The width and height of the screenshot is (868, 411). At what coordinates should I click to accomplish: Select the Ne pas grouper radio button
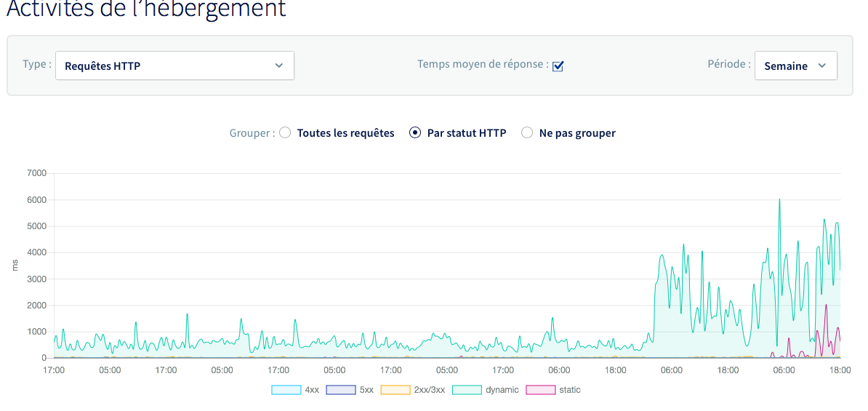(x=527, y=133)
